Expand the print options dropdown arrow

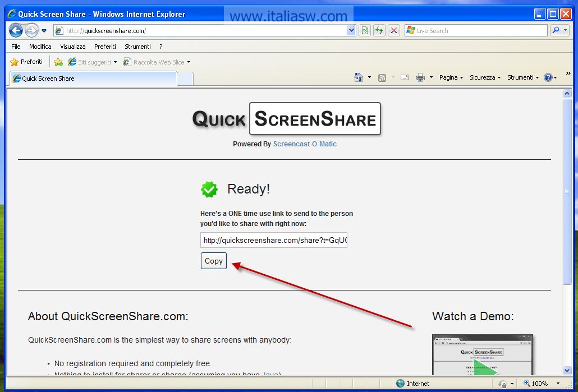click(x=432, y=77)
